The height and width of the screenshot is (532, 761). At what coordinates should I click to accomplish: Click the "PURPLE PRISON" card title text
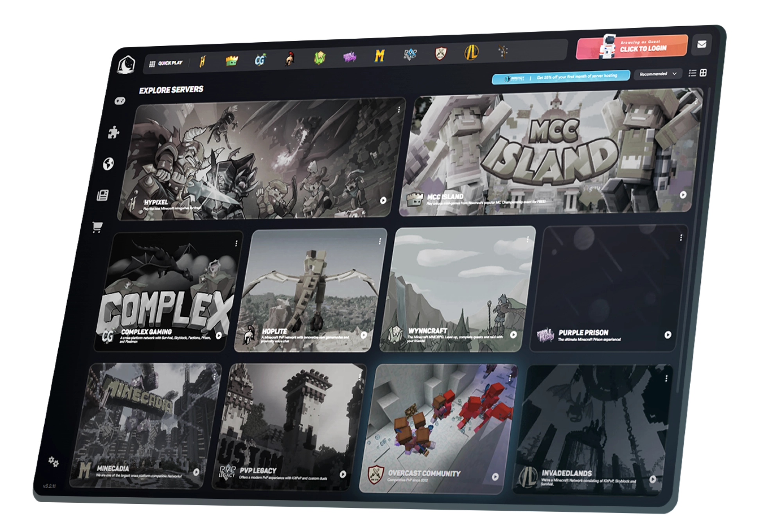coord(583,332)
